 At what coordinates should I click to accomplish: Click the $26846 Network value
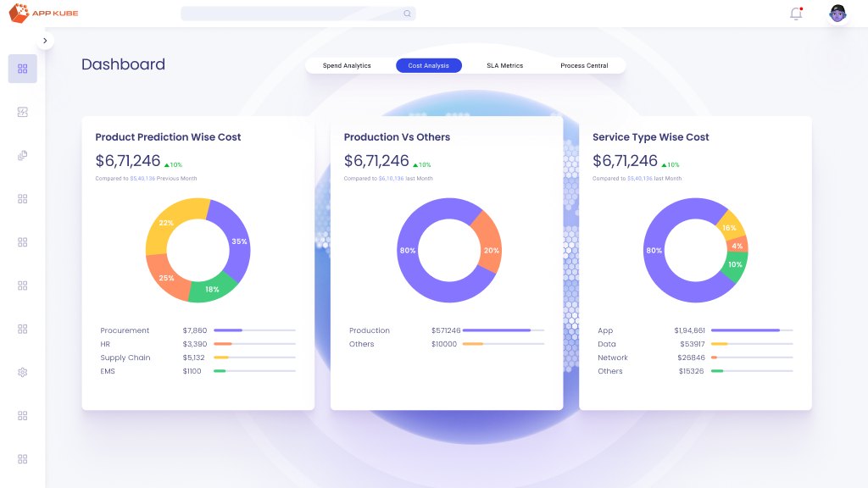[x=692, y=358]
